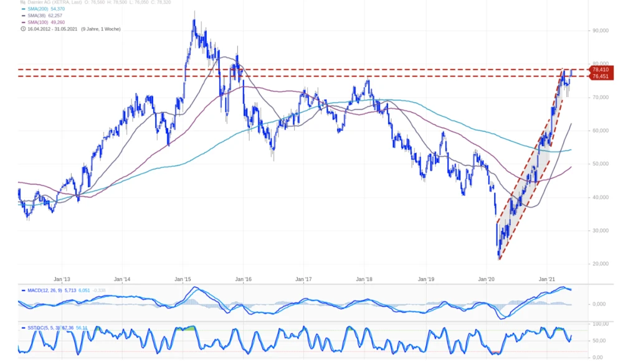Click the SMA(38) legend color marker
The width and height of the screenshot is (623, 364).
23,16
